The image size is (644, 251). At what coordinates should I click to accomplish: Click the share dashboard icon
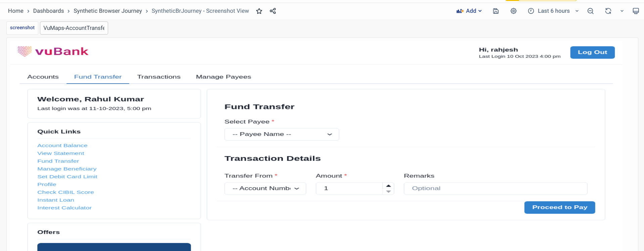[273, 11]
